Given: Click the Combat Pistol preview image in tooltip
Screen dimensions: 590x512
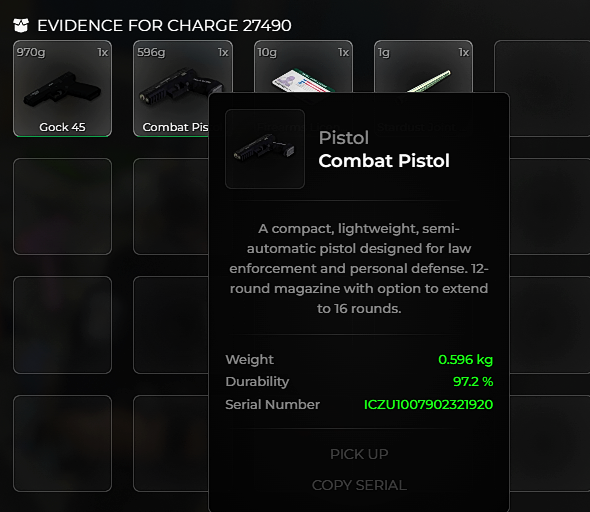Looking at the screenshot, I should [x=265, y=149].
